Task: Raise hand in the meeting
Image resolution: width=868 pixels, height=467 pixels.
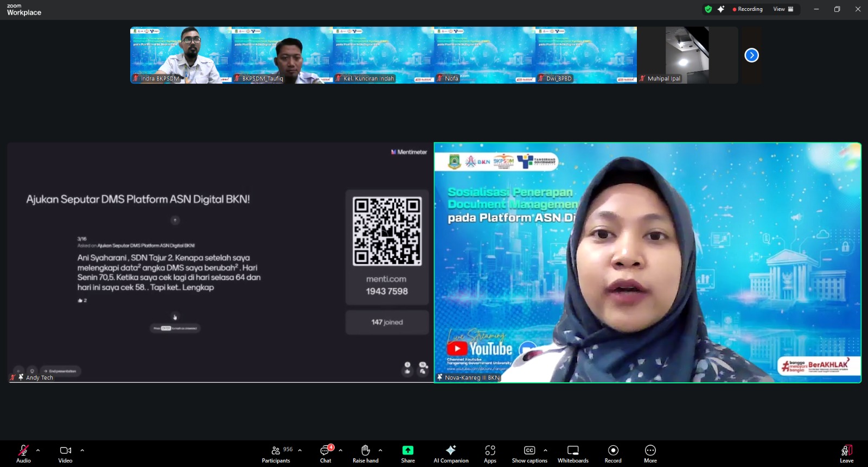Action: click(366, 453)
